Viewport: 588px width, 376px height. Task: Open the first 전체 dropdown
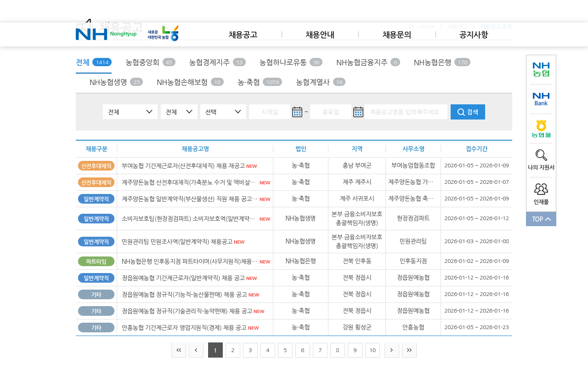130,112
